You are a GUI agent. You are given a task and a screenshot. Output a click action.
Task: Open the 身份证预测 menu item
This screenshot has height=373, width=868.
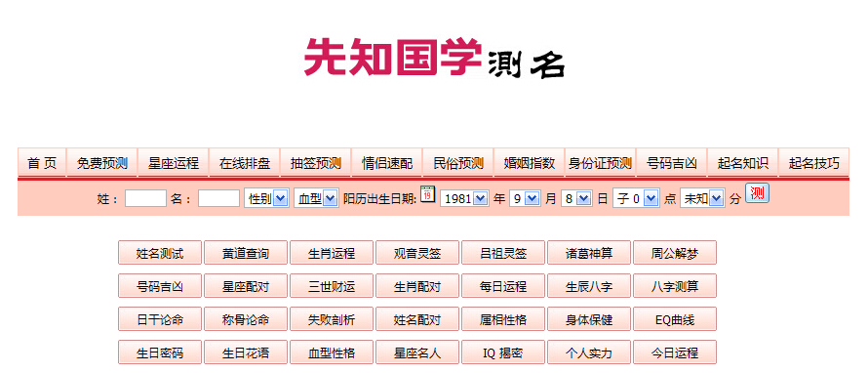(x=601, y=163)
